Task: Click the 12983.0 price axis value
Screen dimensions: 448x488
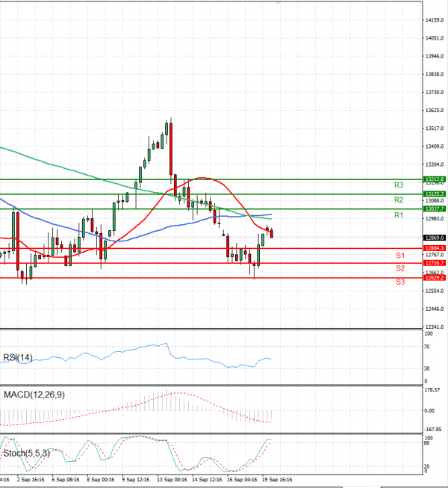Action: tap(435, 219)
